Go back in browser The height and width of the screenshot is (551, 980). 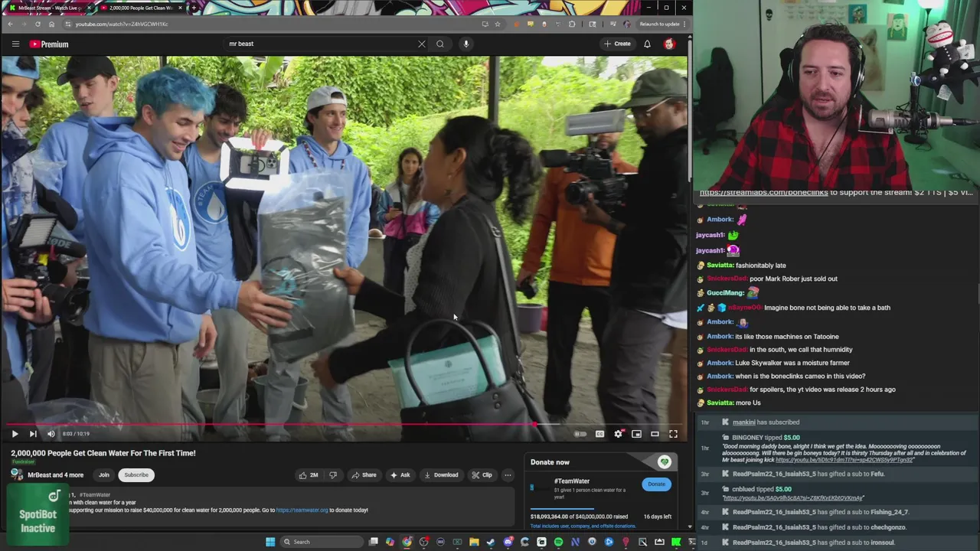[10, 24]
